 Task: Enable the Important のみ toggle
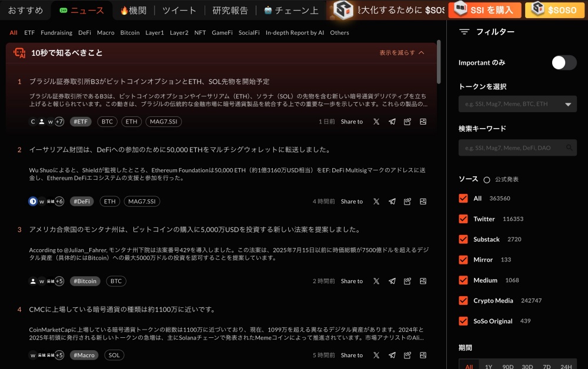click(563, 62)
